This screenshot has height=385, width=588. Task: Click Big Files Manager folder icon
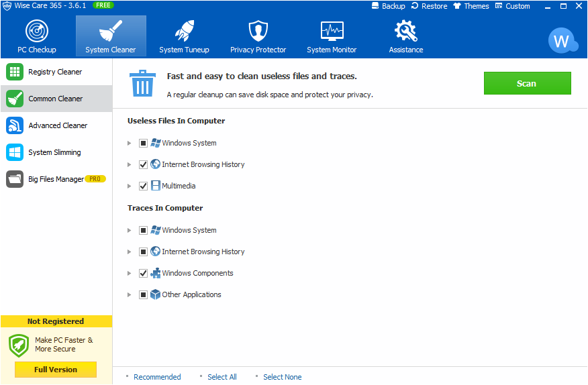coord(15,179)
